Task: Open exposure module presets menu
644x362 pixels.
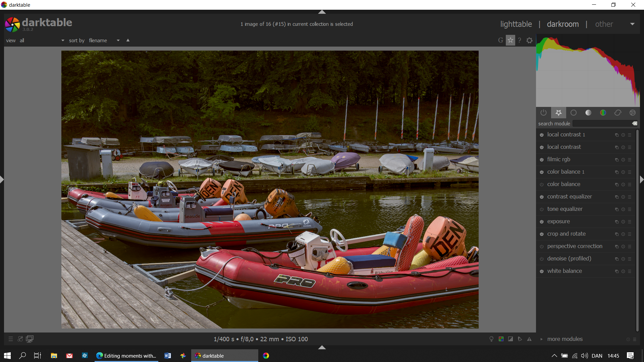Action: pos(630,222)
